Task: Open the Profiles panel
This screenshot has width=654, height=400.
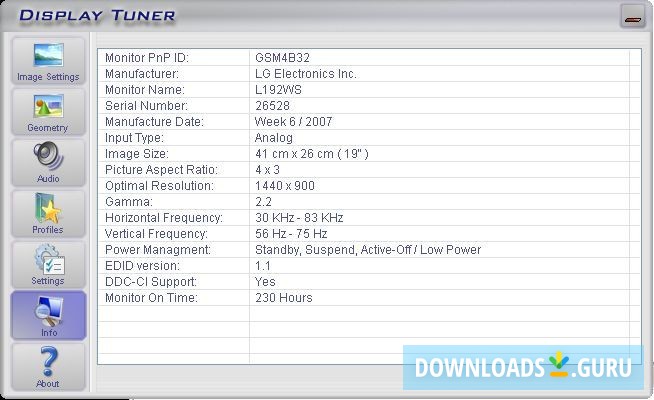Action: (x=48, y=214)
